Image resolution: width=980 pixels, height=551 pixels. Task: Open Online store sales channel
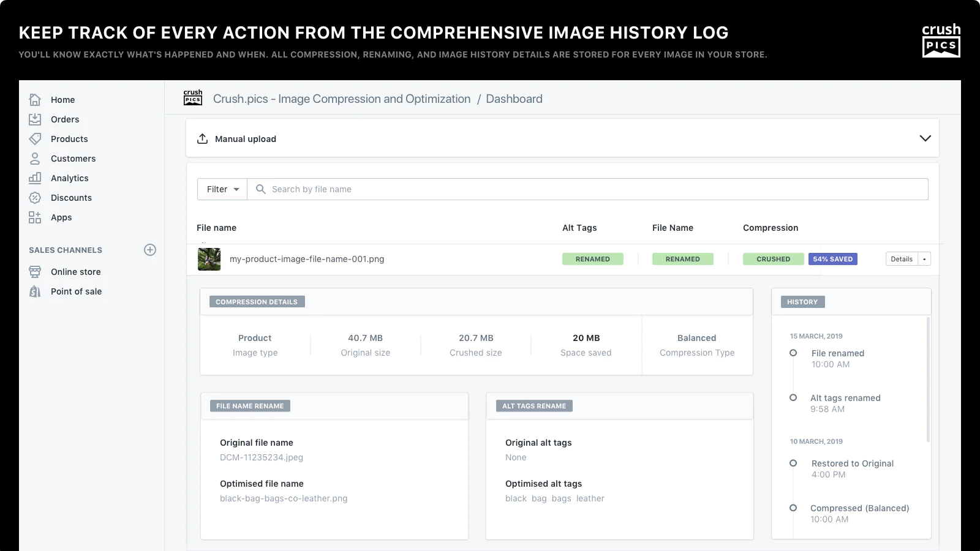[75, 272]
